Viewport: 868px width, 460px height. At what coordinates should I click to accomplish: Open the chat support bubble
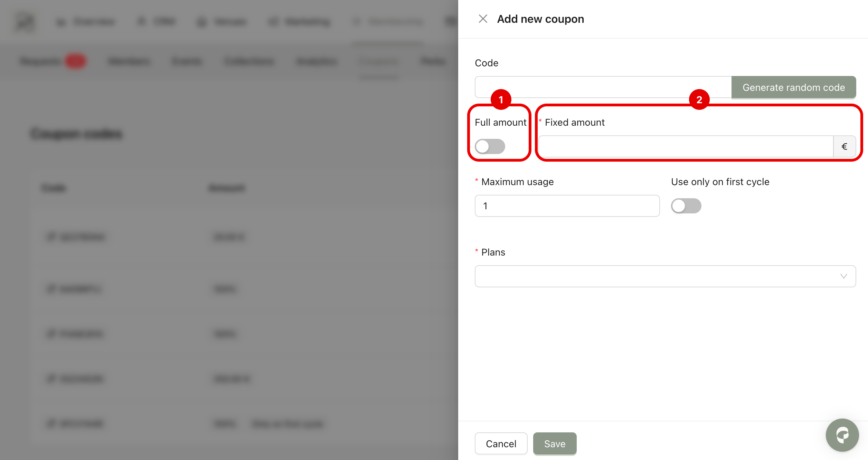842,435
